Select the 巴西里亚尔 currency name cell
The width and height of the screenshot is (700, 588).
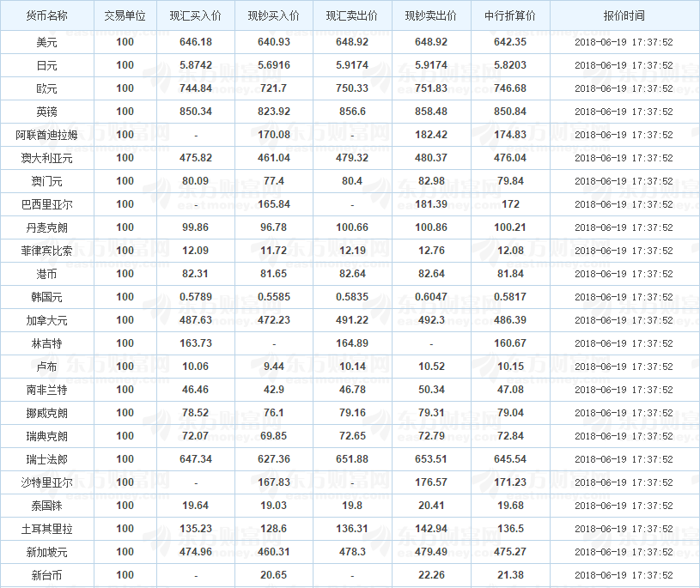[x=47, y=205]
